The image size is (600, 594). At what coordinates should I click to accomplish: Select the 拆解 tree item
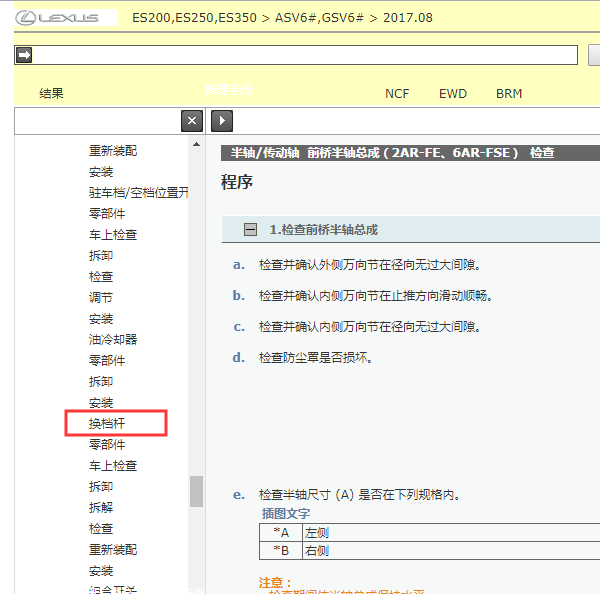tap(101, 508)
